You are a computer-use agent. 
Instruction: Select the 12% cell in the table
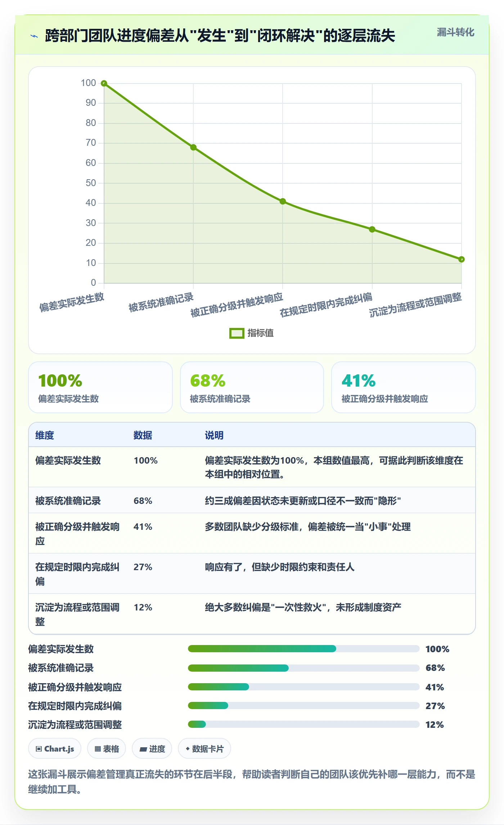[x=143, y=607]
